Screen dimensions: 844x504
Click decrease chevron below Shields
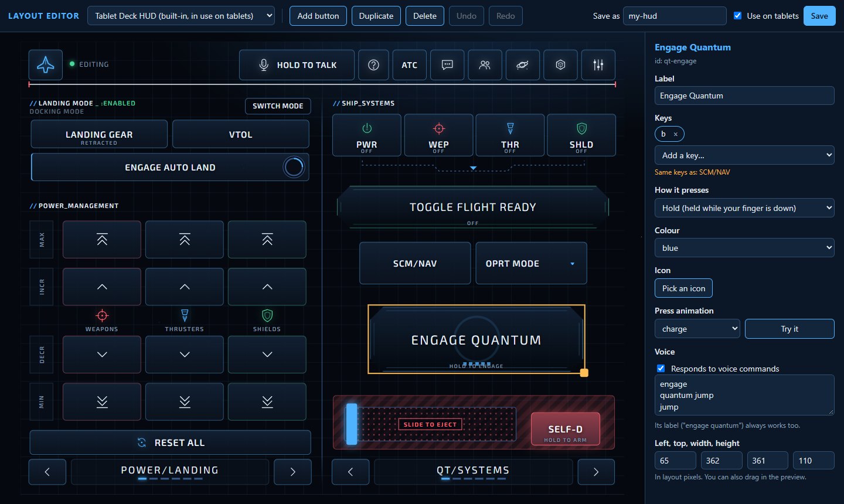pyautogui.click(x=267, y=355)
